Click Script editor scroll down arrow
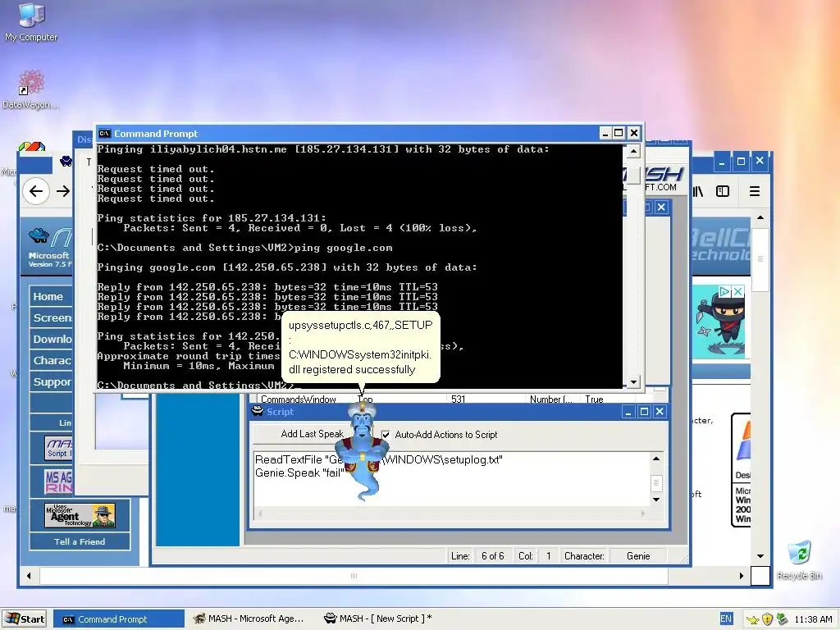840x630 pixels. pyautogui.click(x=656, y=500)
